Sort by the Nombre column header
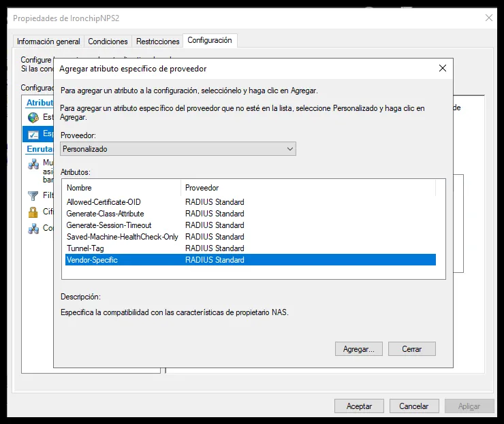This screenshot has width=504, height=424. [122, 188]
